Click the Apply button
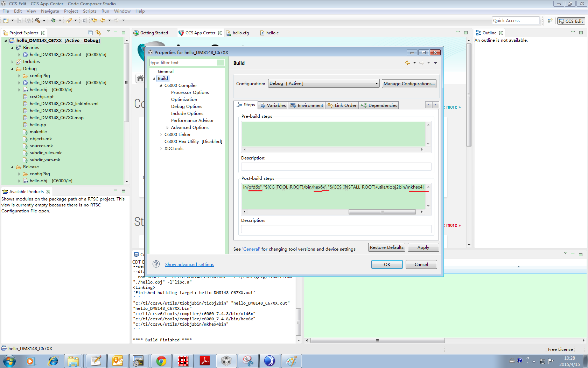Image resolution: width=588 pixels, height=368 pixels. 423,247
